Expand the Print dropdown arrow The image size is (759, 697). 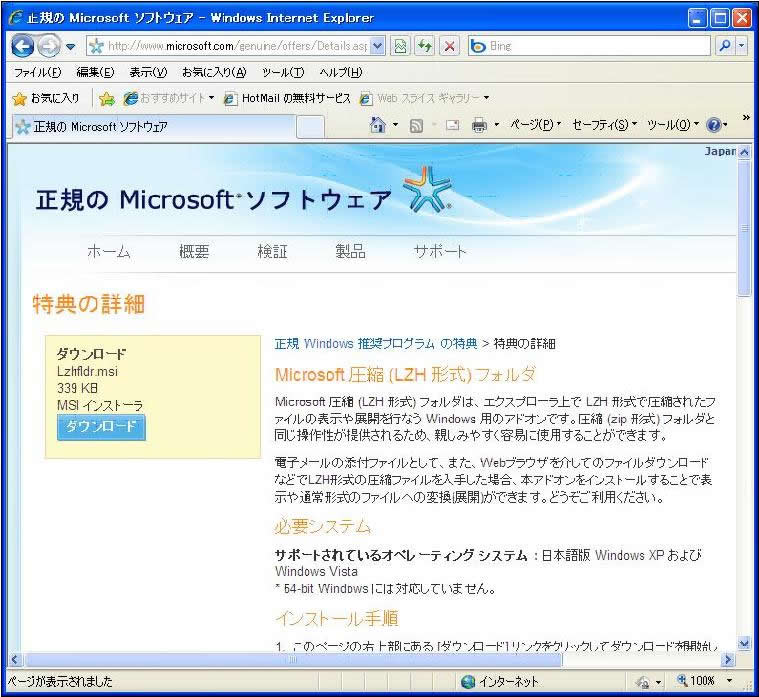tap(496, 125)
